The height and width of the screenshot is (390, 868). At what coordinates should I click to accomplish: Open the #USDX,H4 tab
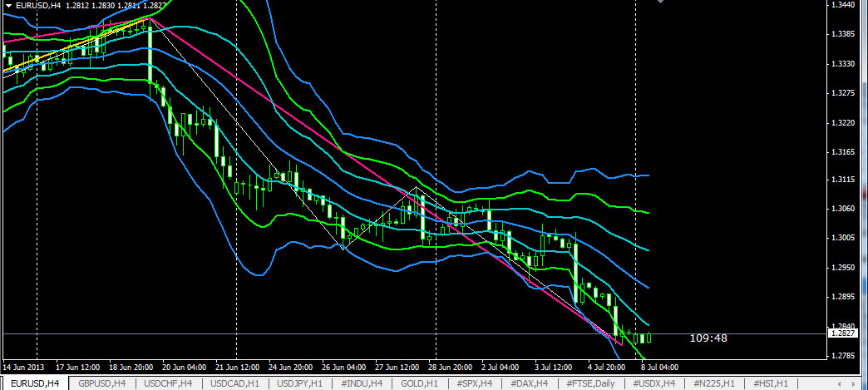pos(653,383)
